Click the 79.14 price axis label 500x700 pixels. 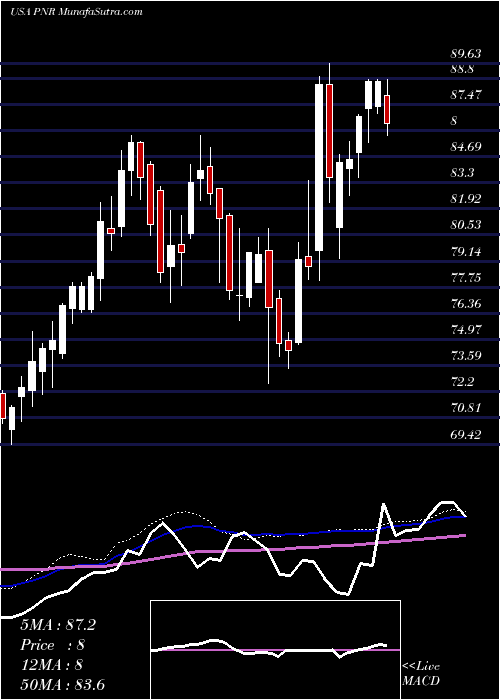(x=466, y=252)
